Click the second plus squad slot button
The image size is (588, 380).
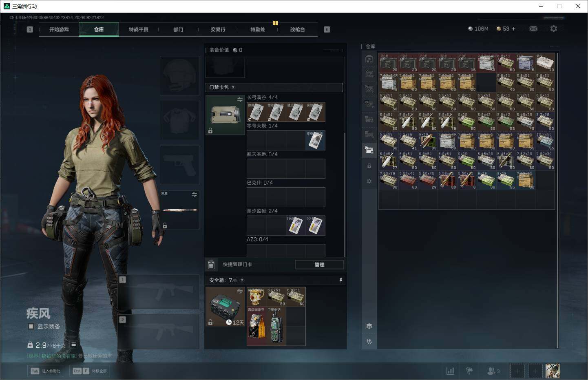pos(535,371)
